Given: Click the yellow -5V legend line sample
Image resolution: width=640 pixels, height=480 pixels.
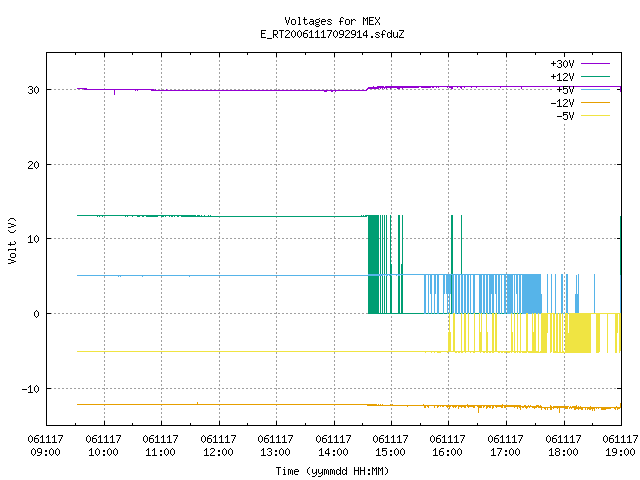Looking at the screenshot, I should coord(596,116).
